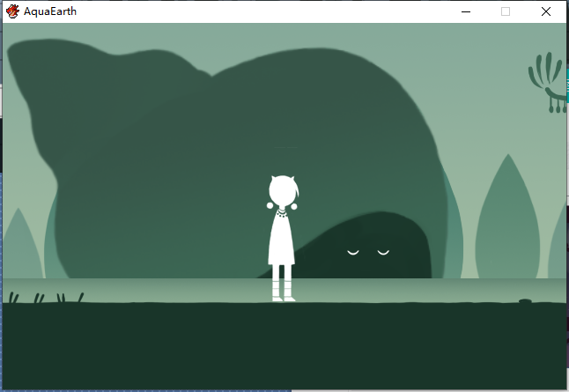Click the hanging plant creature at right edge
569x392 pixels.
point(549,83)
